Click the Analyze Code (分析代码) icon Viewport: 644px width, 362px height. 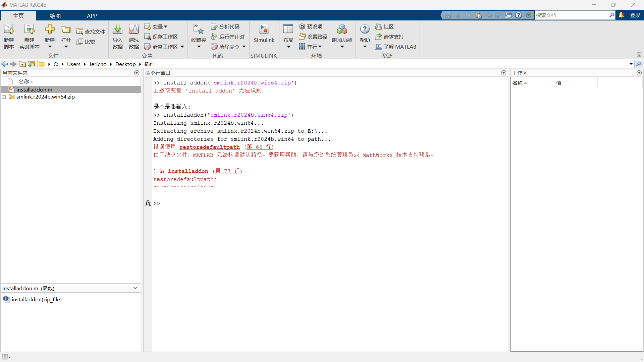214,26
